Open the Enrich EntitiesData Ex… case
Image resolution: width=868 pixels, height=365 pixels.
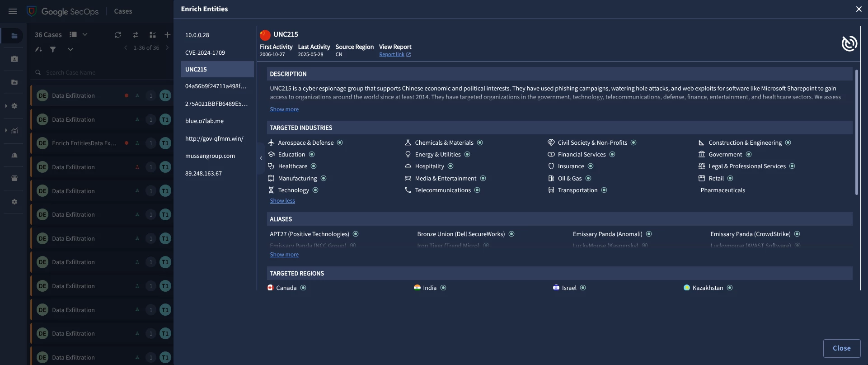(x=102, y=143)
